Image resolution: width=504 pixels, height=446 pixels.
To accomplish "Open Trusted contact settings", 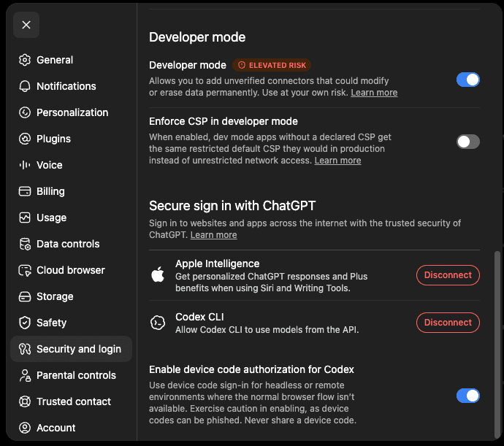I will click(71, 401).
